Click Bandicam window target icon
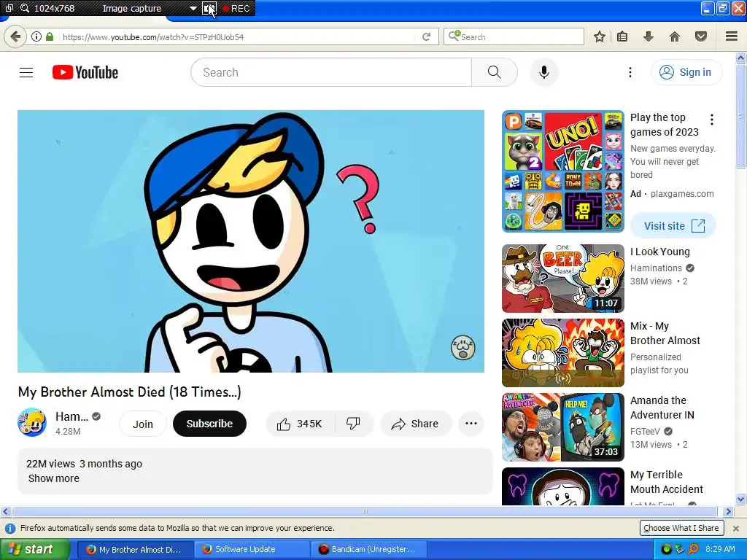 click(9, 8)
